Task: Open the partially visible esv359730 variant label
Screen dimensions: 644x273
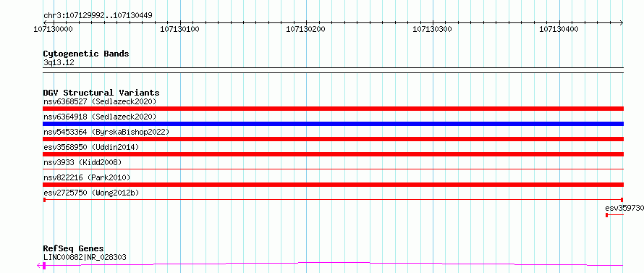Action: (x=624, y=208)
